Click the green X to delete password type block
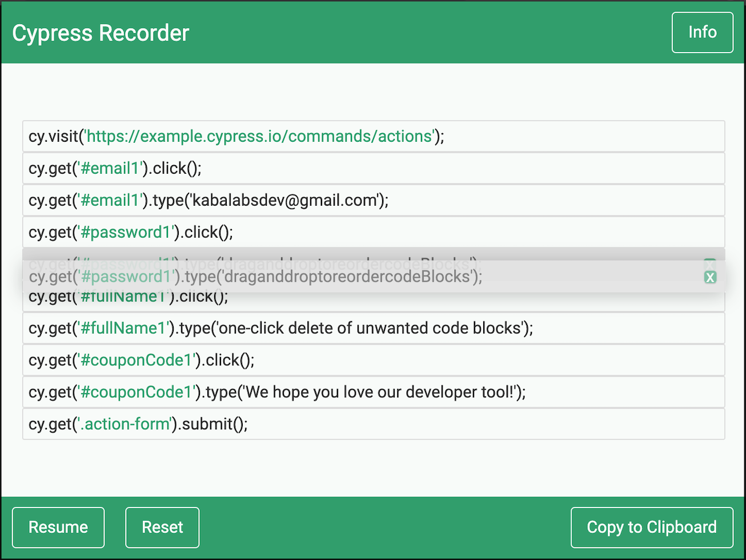746x560 pixels. point(711,277)
